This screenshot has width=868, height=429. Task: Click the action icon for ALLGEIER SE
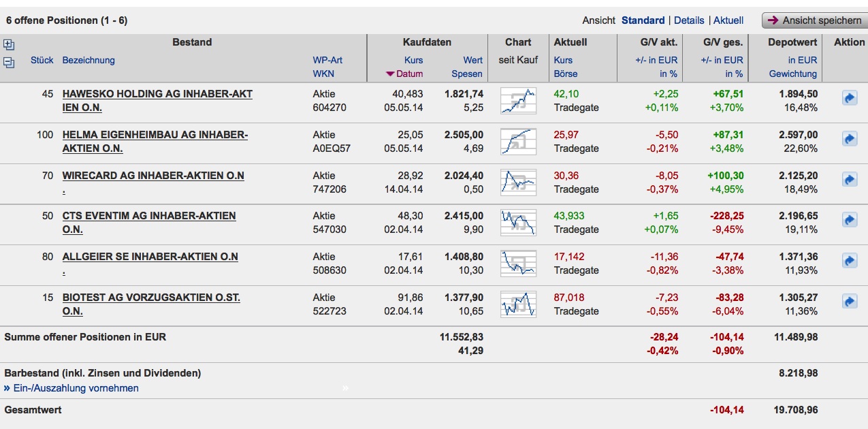[x=849, y=261]
